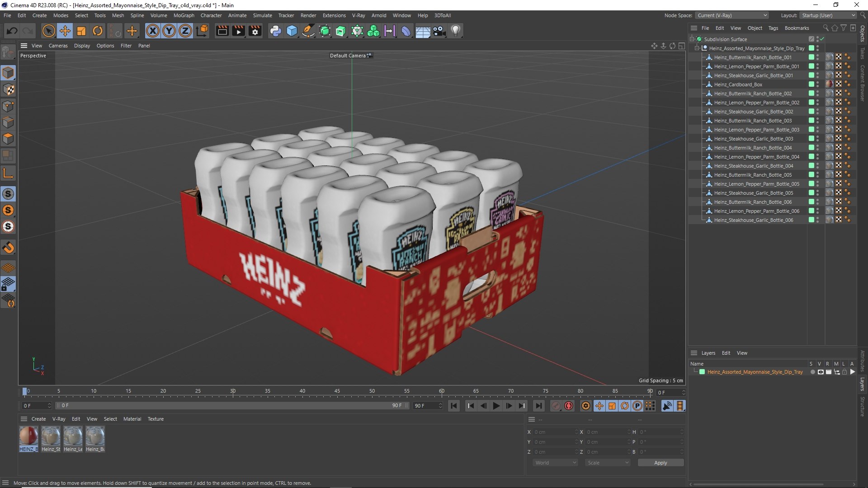868x488 pixels.
Task: Add a Floor environment object
Action: 423,31
